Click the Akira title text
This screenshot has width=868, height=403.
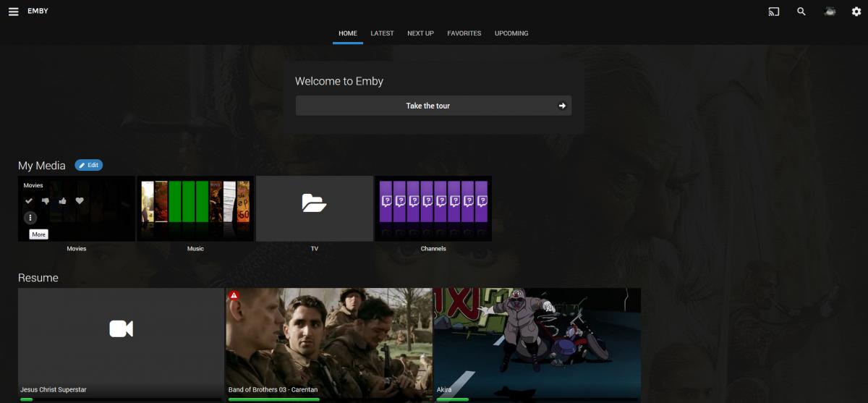coord(443,390)
